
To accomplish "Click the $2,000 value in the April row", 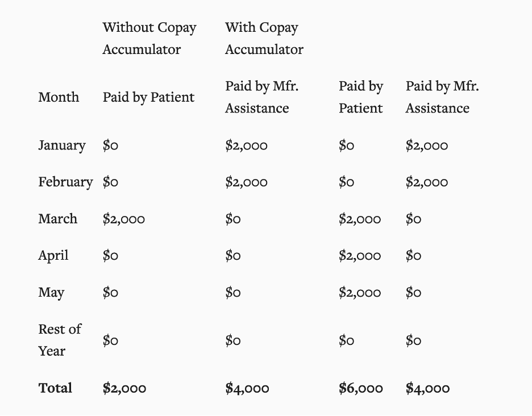I will (359, 256).
